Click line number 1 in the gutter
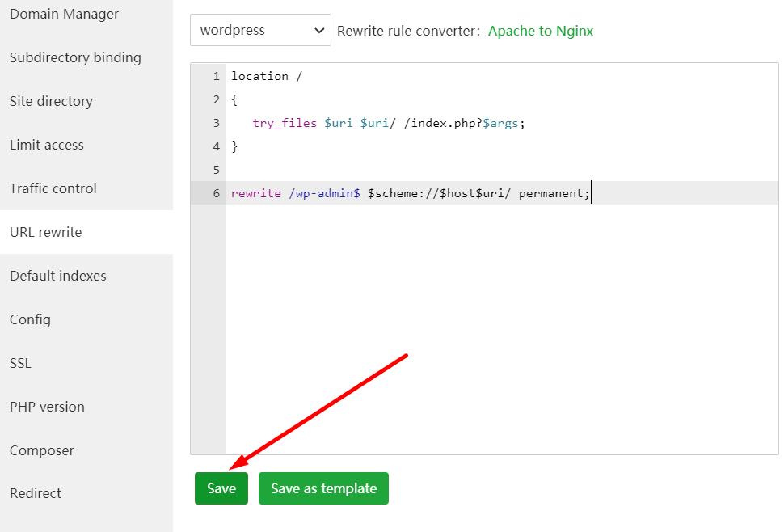The image size is (784, 532). pos(216,76)
